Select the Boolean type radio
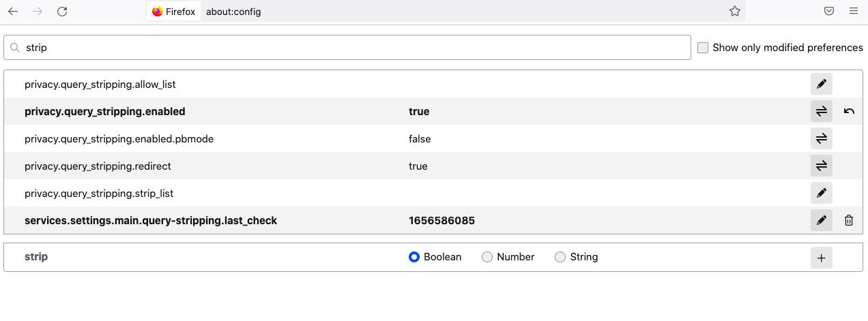 coord(414,257)
